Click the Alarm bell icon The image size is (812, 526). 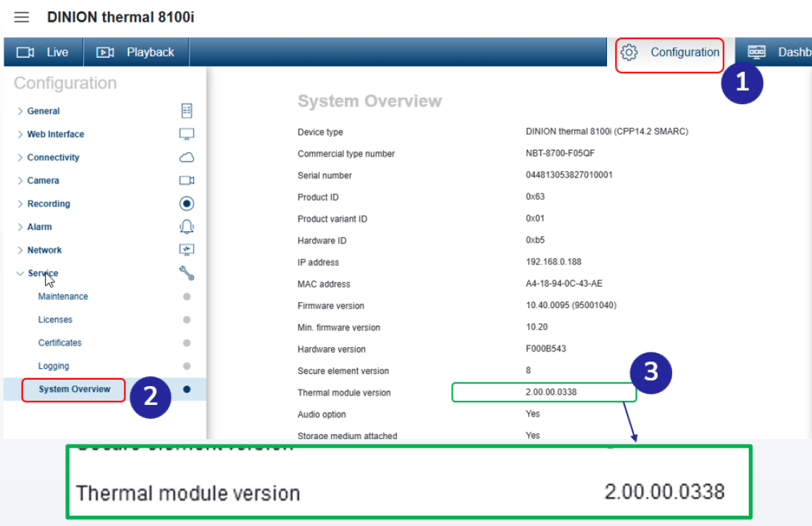tap(186, 227)
